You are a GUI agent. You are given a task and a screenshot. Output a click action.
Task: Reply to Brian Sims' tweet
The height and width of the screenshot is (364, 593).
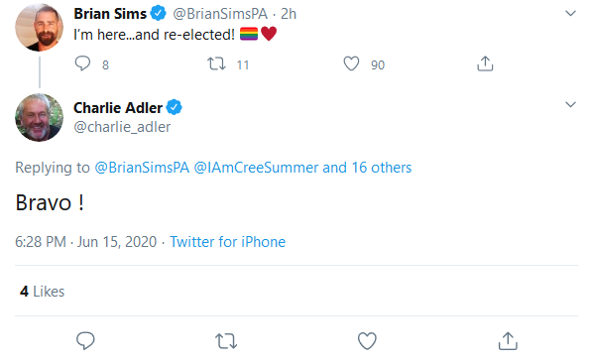coord(82,63)
